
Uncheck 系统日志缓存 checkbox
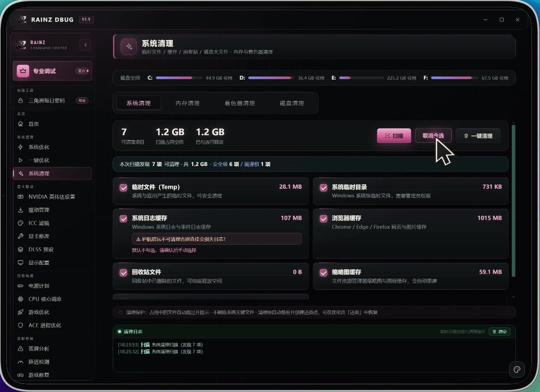[124, 219]
